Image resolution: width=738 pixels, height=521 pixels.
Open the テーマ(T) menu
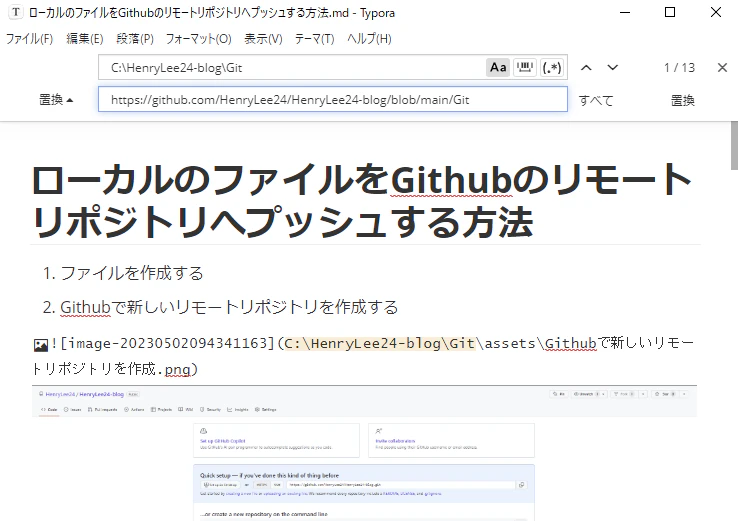pyautogui.click(x=314, y=39)
